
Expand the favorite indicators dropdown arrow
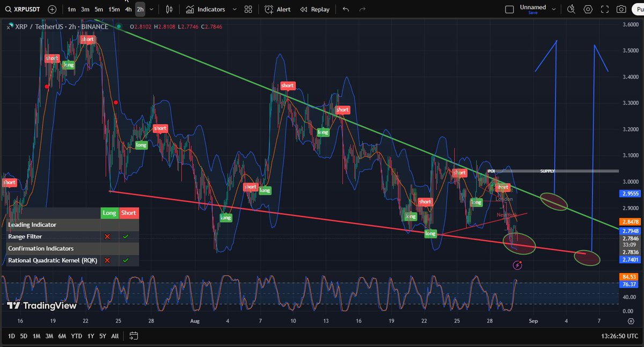tap(235, 9)
